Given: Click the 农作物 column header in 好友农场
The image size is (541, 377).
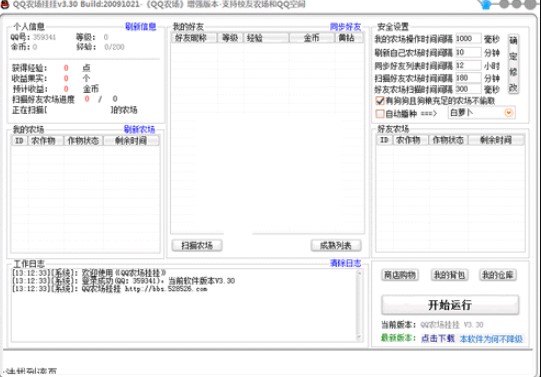Looking at the screenshot, I should (410, 140).
